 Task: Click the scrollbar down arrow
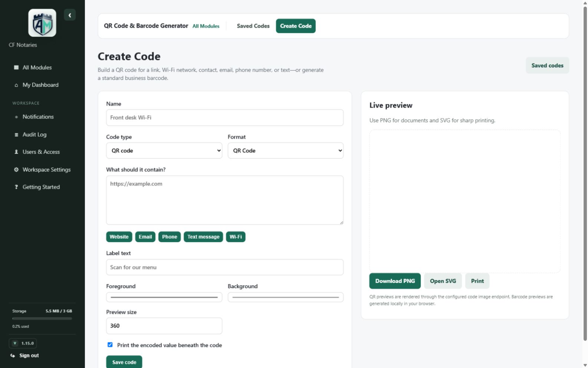click(585, 365)
